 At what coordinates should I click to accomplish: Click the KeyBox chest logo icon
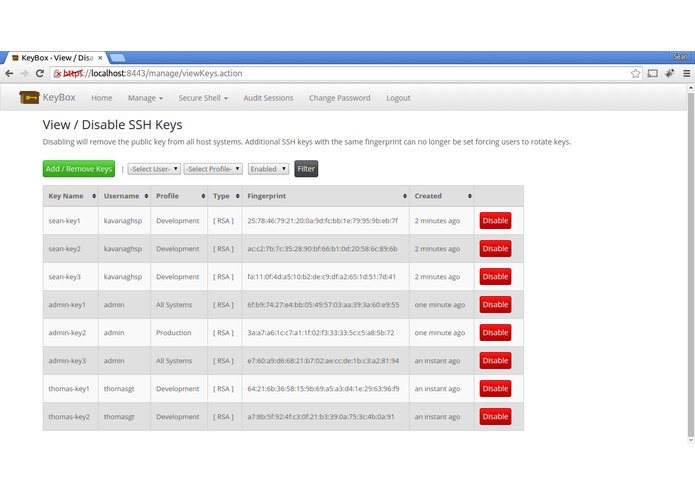click(29, 97)
